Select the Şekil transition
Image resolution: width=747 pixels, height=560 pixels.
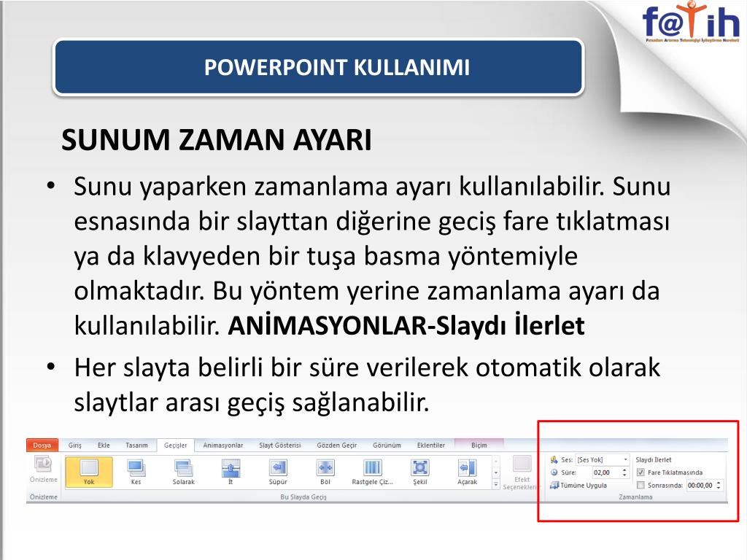pyautogui.click(x=419, y=472)
